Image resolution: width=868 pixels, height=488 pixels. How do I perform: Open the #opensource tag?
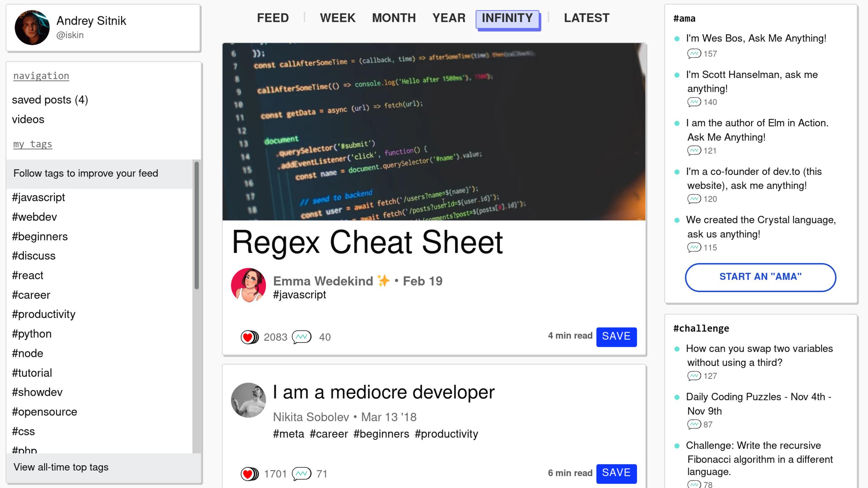(x=44, y=412)
